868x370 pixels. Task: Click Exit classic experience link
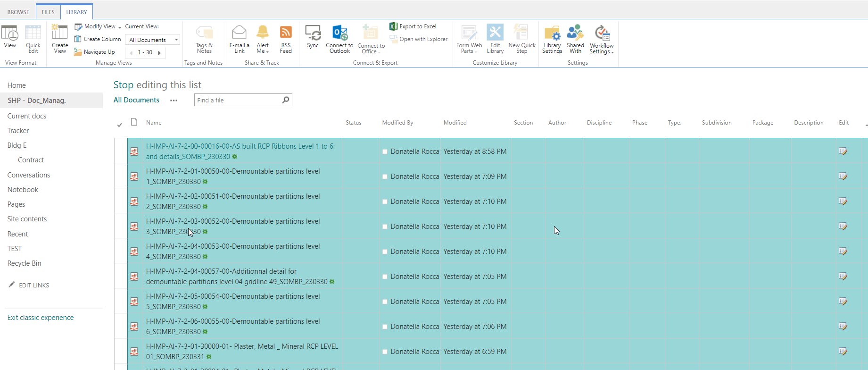point(41,318)
